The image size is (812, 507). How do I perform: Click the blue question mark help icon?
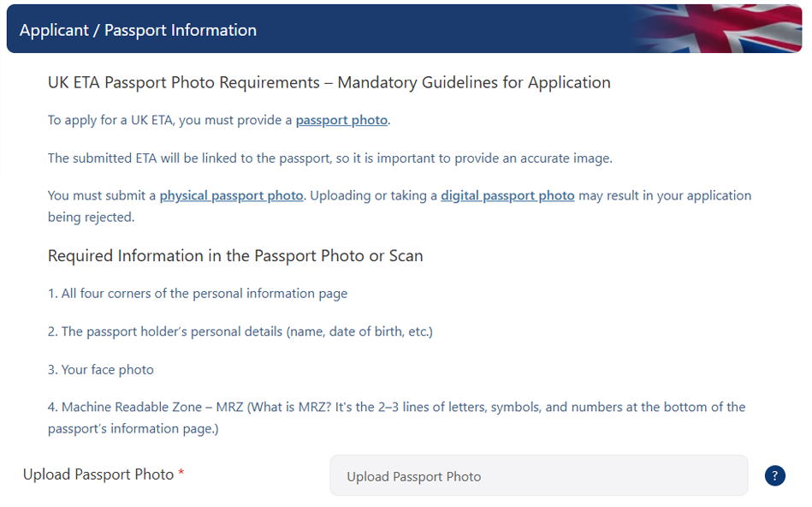coord(774,475)
